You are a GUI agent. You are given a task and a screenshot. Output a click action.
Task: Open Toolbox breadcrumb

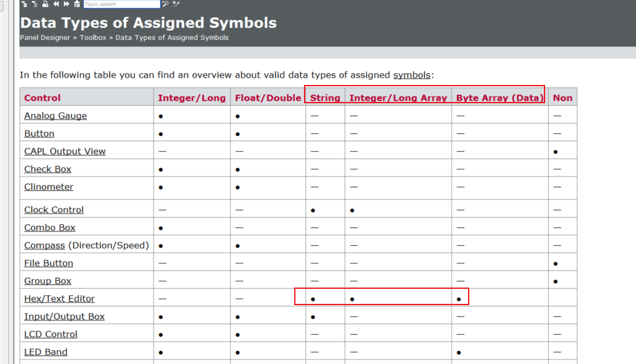[93, 37]
